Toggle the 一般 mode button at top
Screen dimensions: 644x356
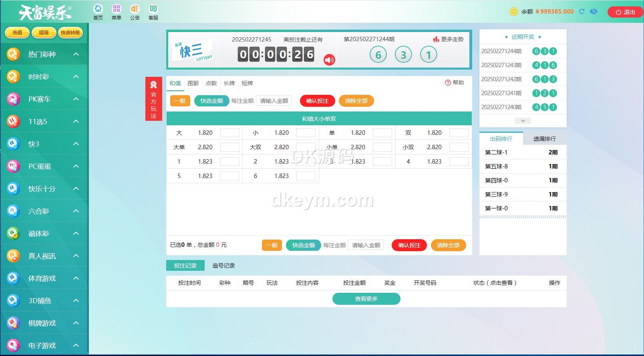[180, 101]
